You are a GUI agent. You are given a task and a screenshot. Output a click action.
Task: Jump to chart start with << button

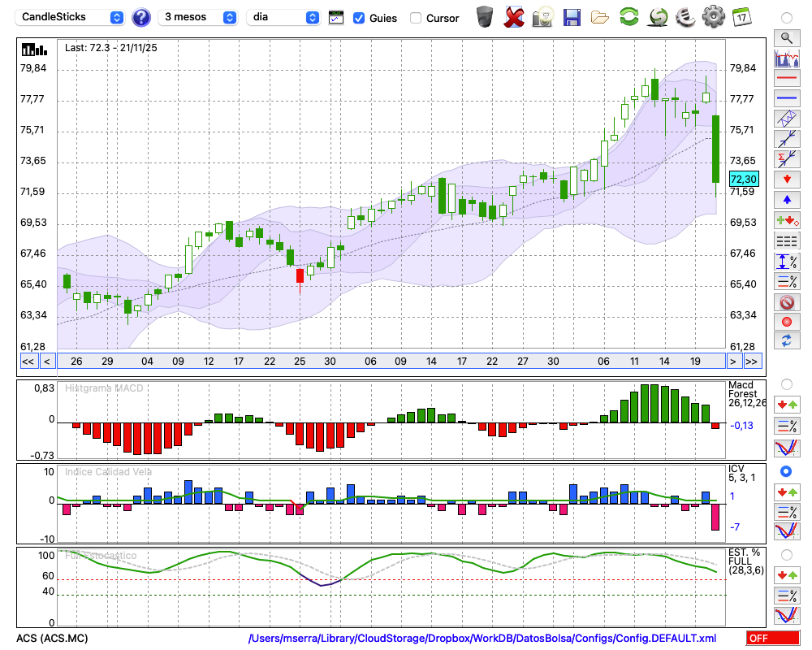click(x=28, y=362)
